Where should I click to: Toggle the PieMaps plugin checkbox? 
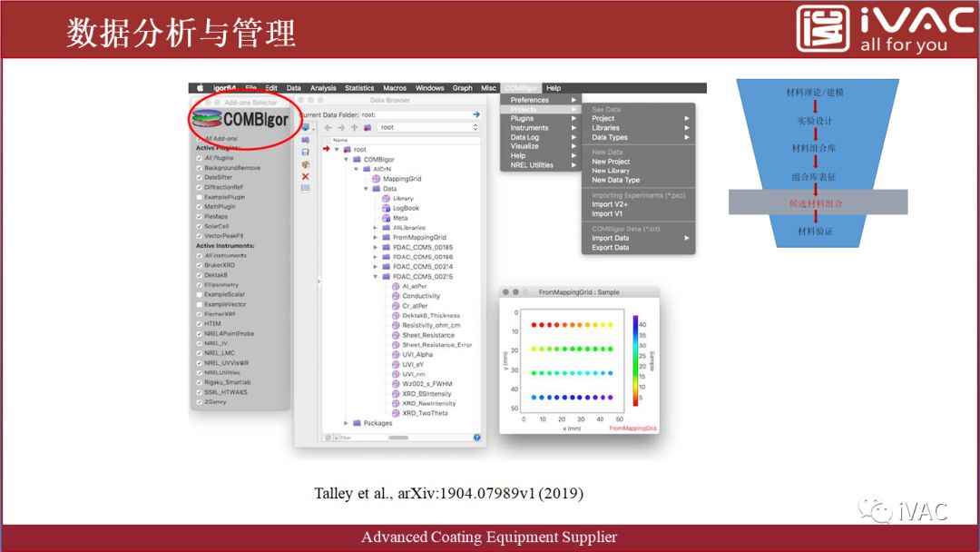200,216
